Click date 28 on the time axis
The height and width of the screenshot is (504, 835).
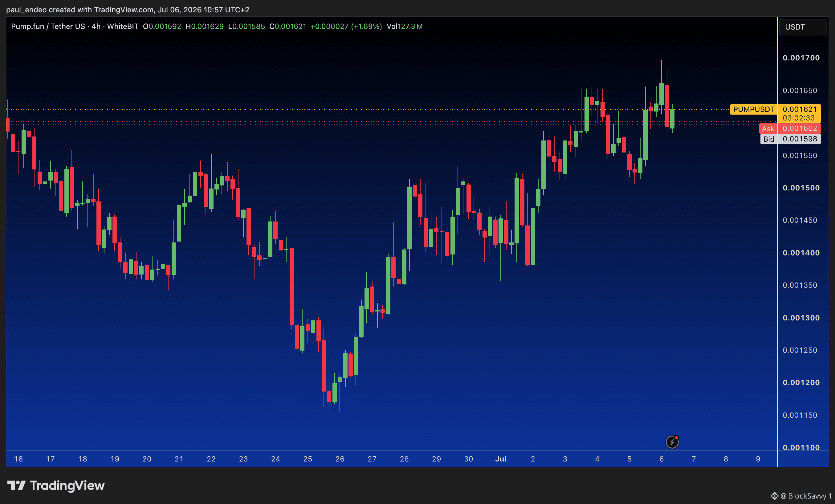click(x=404, y=459)
